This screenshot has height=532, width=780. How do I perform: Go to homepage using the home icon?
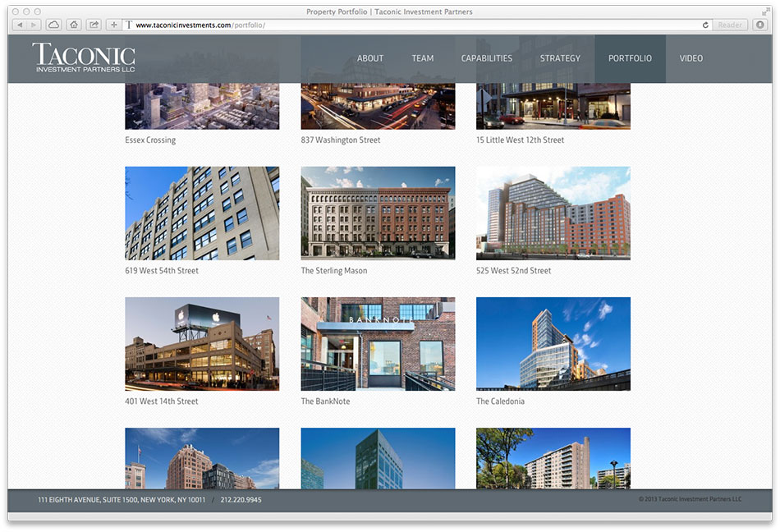(x=73, y=25)
